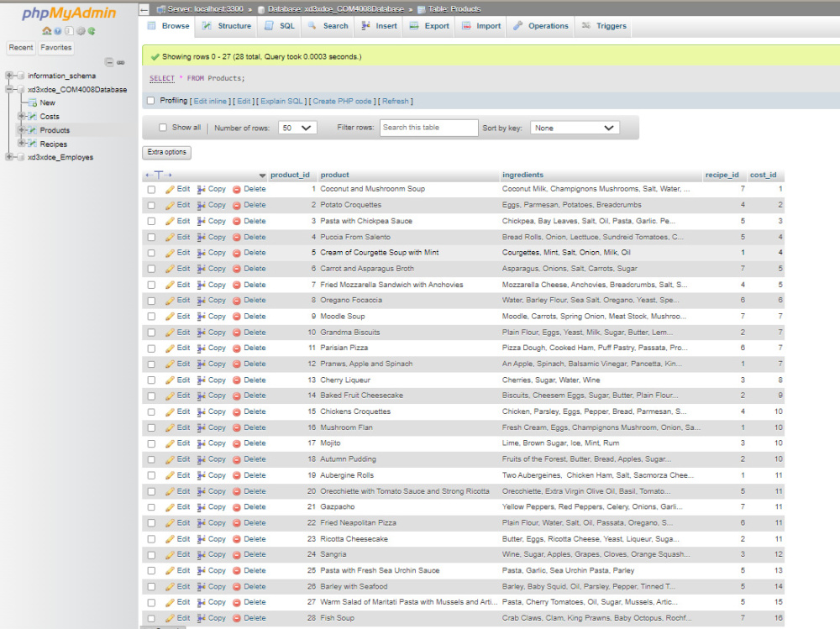840x629 pixels.
Task: Click Copy icon for Aubergine Rolls row
Action: coord(202,476)
